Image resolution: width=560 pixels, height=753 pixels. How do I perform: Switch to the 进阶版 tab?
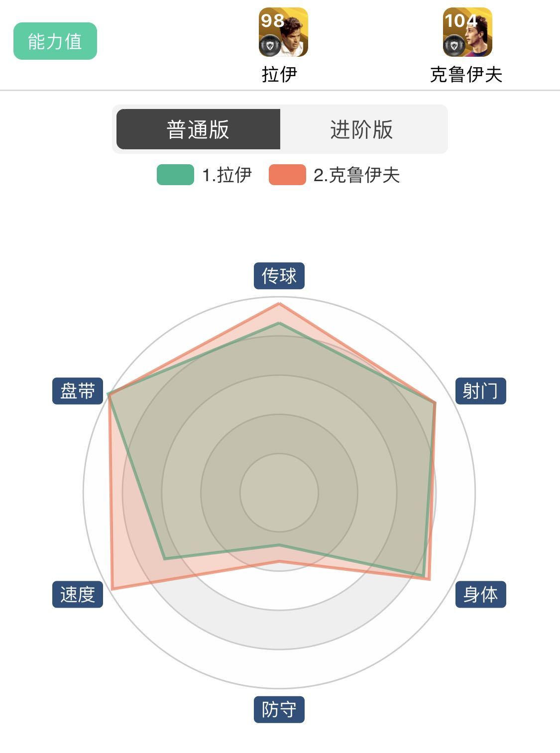pos(362,129)
